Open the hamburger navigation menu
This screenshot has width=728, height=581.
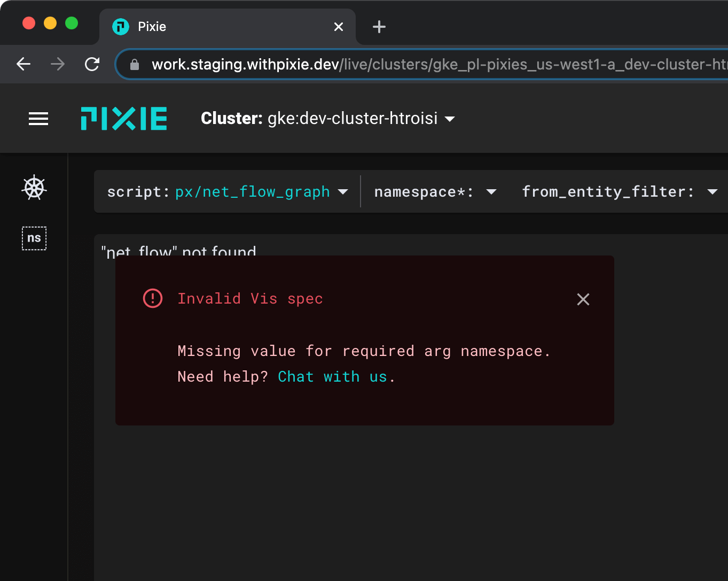tap(38, 119)
